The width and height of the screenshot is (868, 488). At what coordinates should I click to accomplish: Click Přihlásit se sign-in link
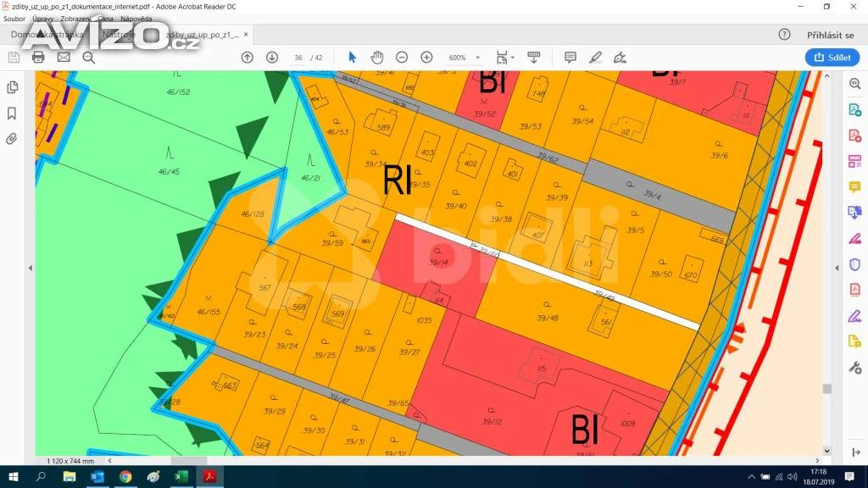point(830,35)
